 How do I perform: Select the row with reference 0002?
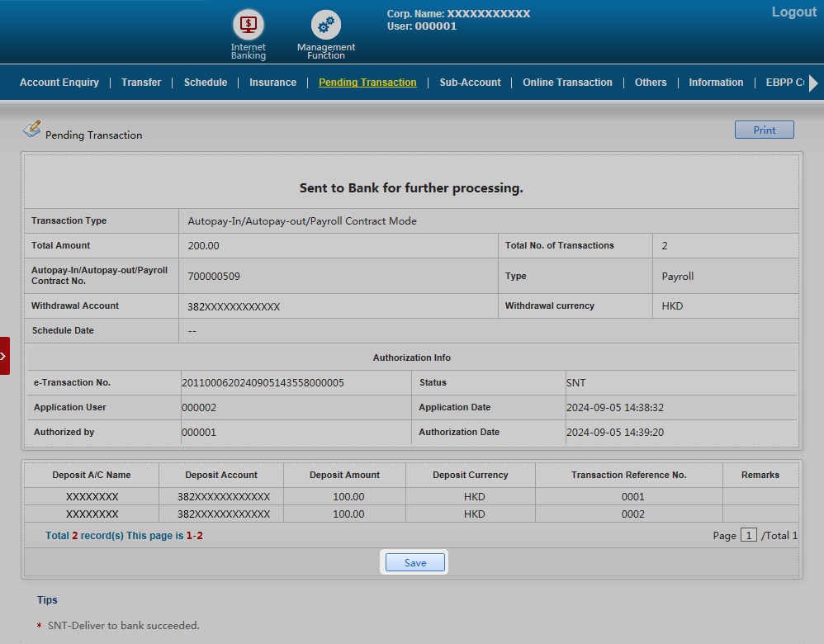pos(632,514)
